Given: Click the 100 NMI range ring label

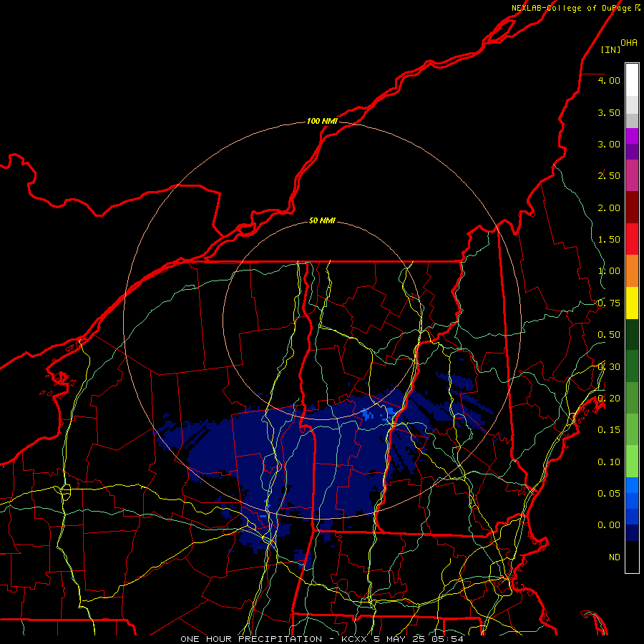Looking at the screenshot, I should tap(322, 121).
